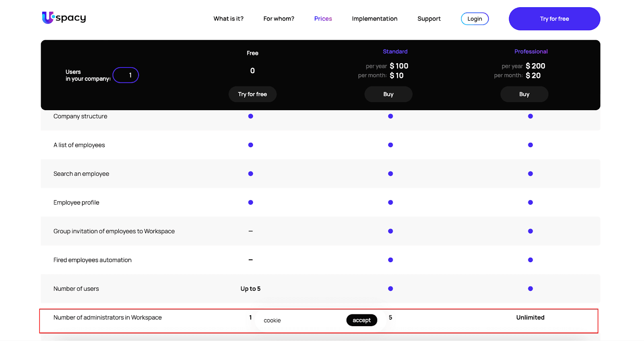Click the Uspacy logo
Screen dimensions: 644x341
64,18
